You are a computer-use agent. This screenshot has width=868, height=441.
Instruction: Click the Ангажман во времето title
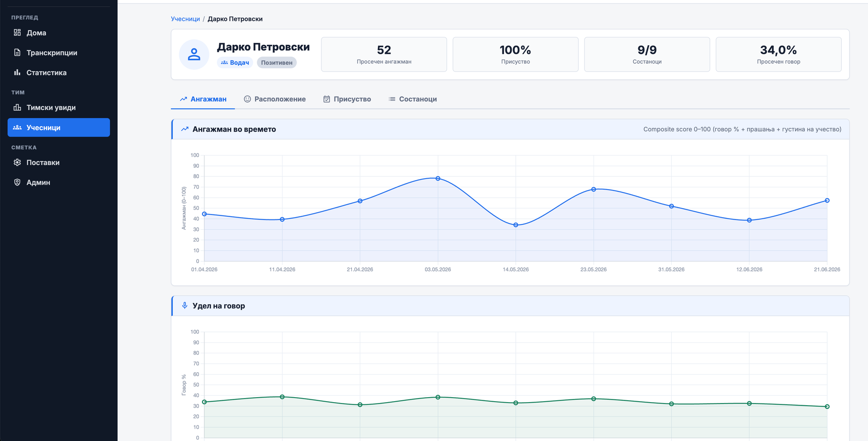[x=234, y=129]
